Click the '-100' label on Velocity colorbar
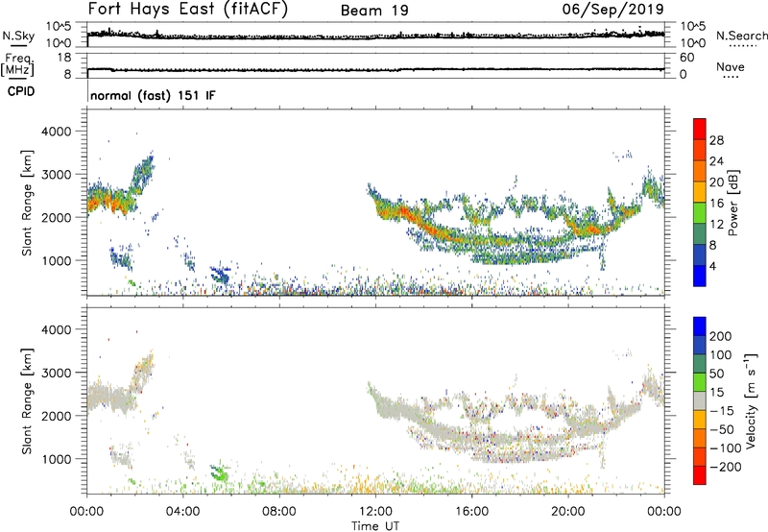 coord(726,448)
